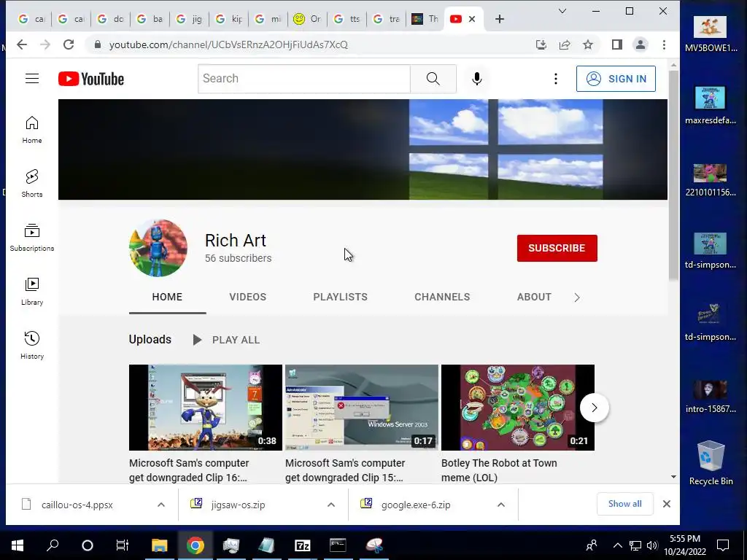Click the browser address bar URL

tap(228, 44)
